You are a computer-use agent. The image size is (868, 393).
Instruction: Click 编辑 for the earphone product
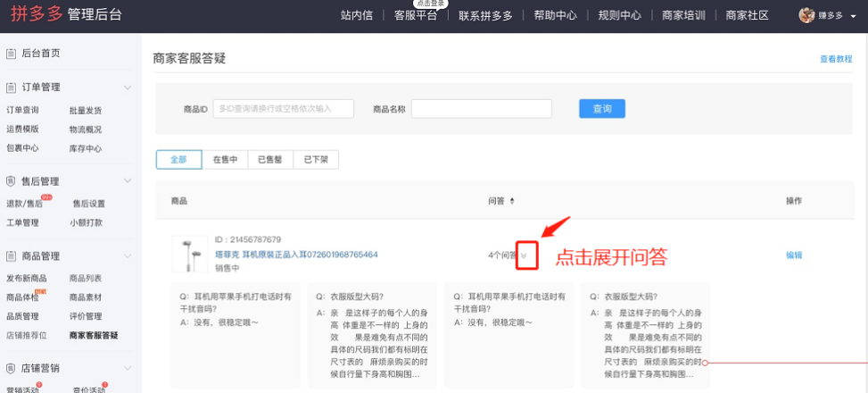(794, 255)
